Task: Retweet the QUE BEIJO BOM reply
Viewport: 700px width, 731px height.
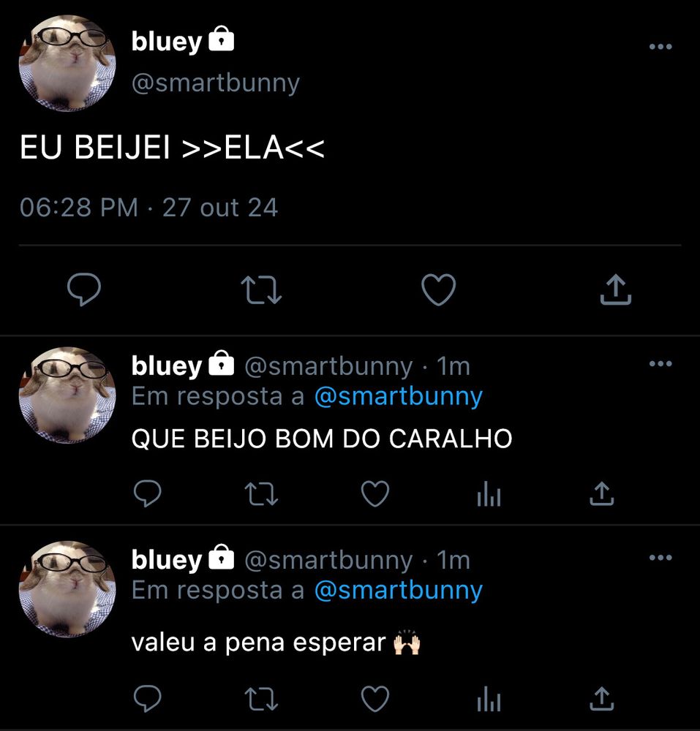Action: pyautogui.click(x=261, y=494)
